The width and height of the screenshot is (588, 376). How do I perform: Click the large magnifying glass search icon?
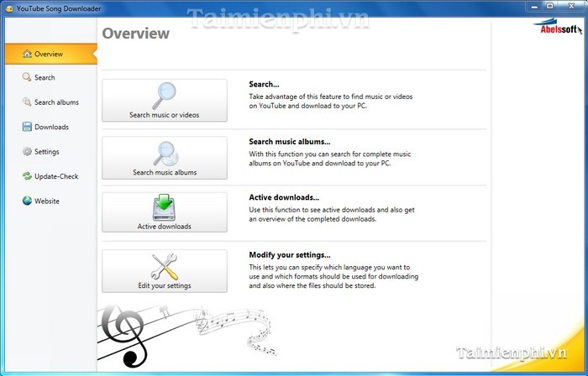click(x=165, y=96)
